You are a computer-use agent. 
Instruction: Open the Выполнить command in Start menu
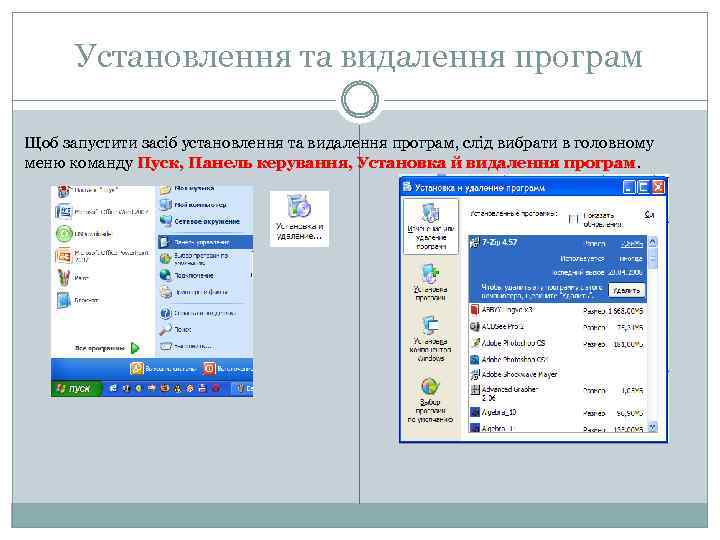186,346
